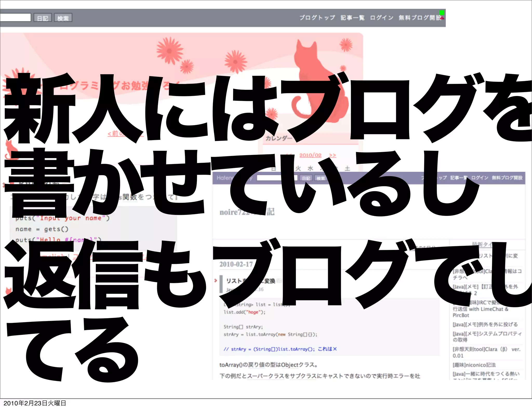Open the 記事一覧 link in the top bar

(x=353, y=18)
